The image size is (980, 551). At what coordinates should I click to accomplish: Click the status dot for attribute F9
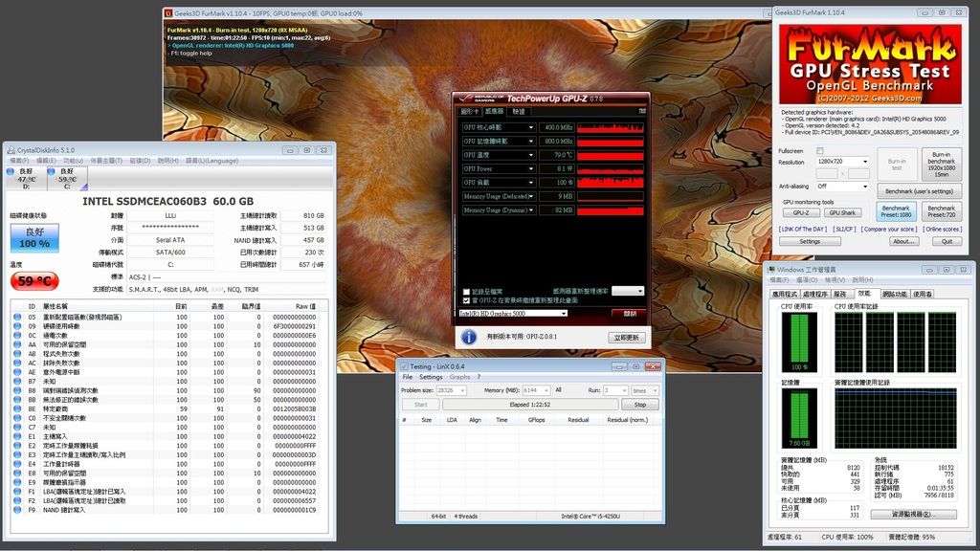pos(17,510)
